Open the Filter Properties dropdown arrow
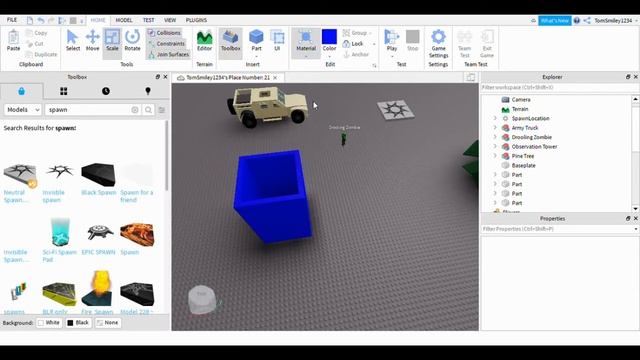Screen dimensions: 640x360 tap(636, 229)
